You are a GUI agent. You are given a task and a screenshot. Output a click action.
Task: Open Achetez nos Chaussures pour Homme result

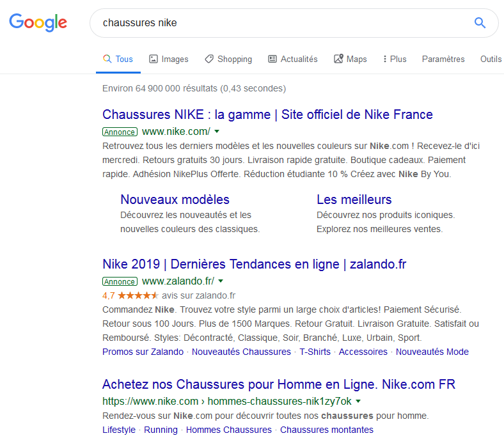click(x=279, y=384)
